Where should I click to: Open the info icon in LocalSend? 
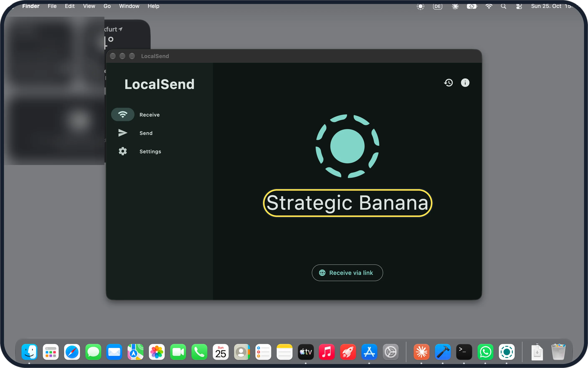pyautogui.click(x=465, y=83)
